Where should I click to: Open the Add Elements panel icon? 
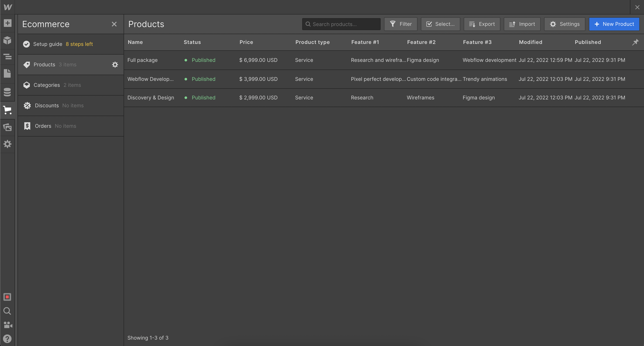(7, 23)
